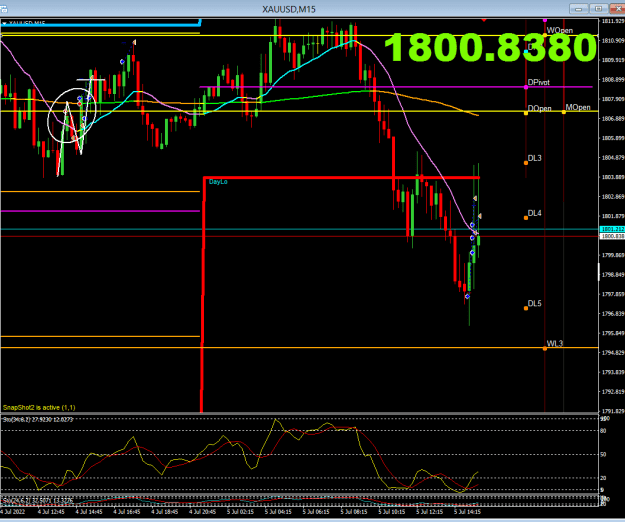
Task: Click the 5 Jul 08:15 time axis label
Action: [x=354, y=512]
